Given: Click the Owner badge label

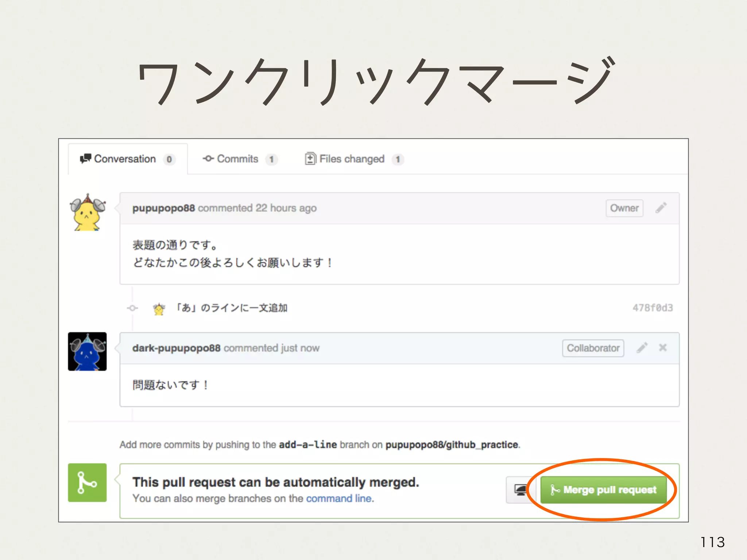Looking at the screenshot, I should [x=624, y=208].
